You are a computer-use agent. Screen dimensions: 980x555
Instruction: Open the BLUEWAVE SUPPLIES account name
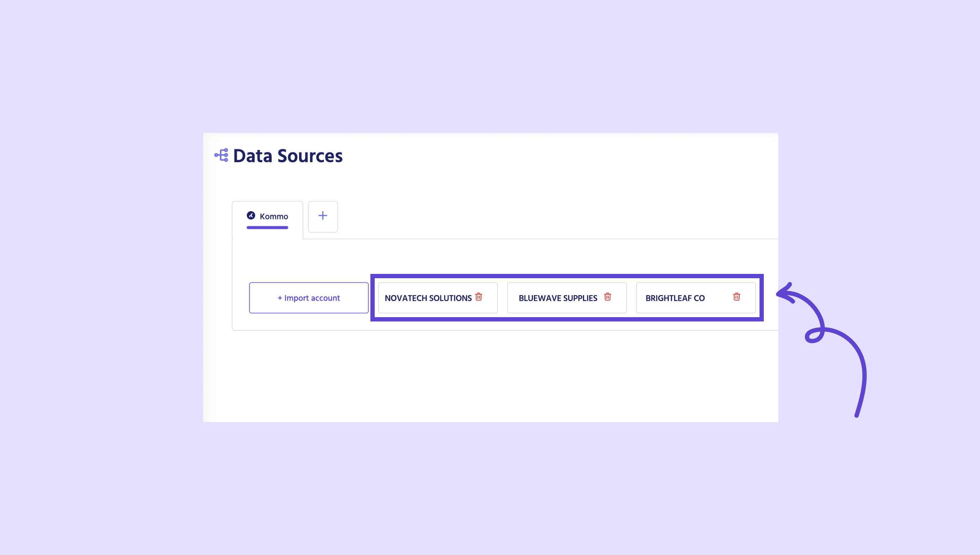coord(558,298)
